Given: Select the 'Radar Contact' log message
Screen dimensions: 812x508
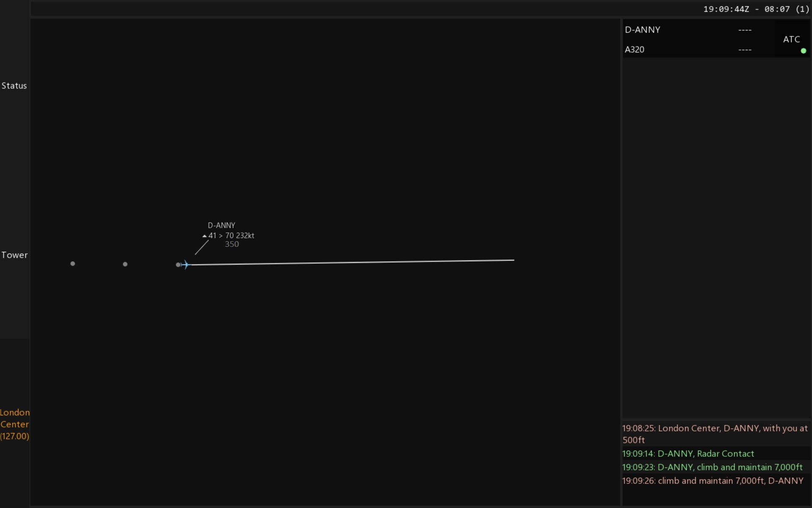Looking at the screenshot, I should tap(688, 453).
